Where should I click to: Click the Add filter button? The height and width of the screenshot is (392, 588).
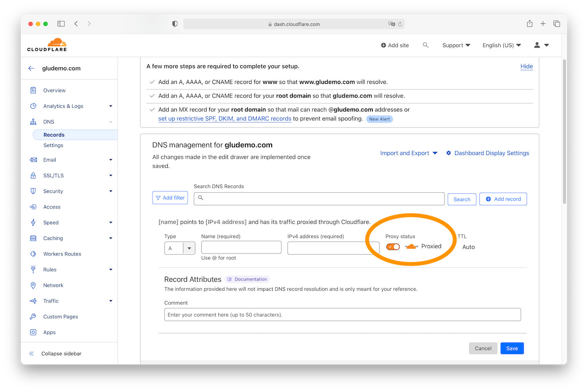pyautogui.click(x=170, y=198)
